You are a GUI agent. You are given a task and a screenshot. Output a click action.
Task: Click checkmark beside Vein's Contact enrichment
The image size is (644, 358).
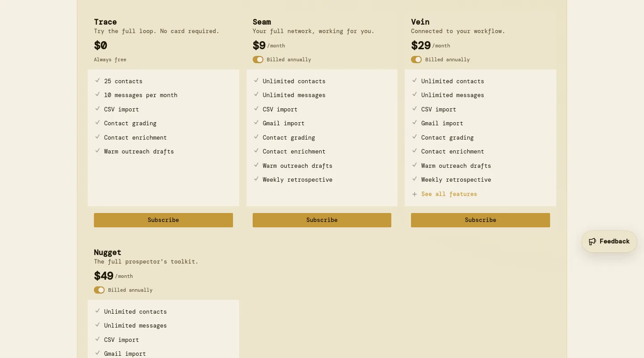pyautogui.click(x=415, y=151)
